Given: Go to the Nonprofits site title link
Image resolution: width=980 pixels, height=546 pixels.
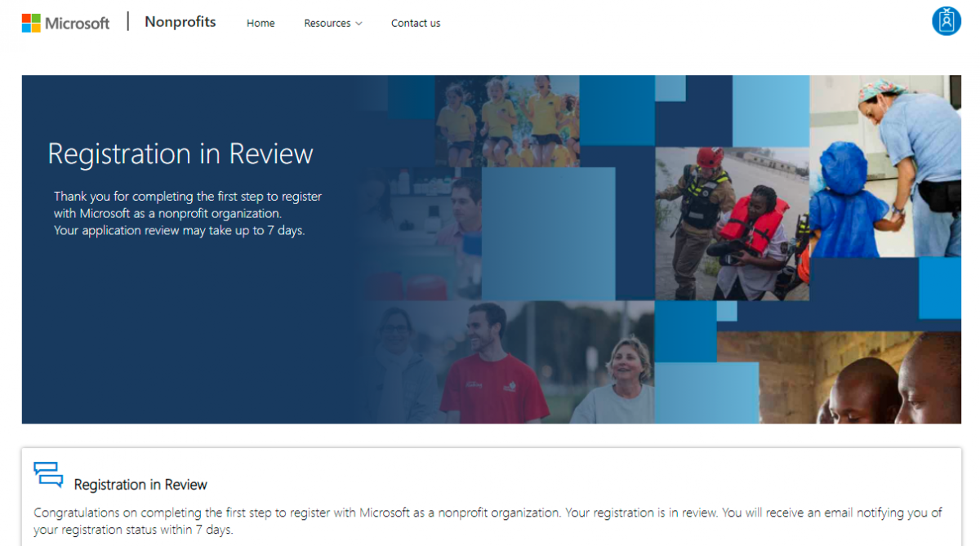Looking at the screenshot, I should [x=180, y=22].
